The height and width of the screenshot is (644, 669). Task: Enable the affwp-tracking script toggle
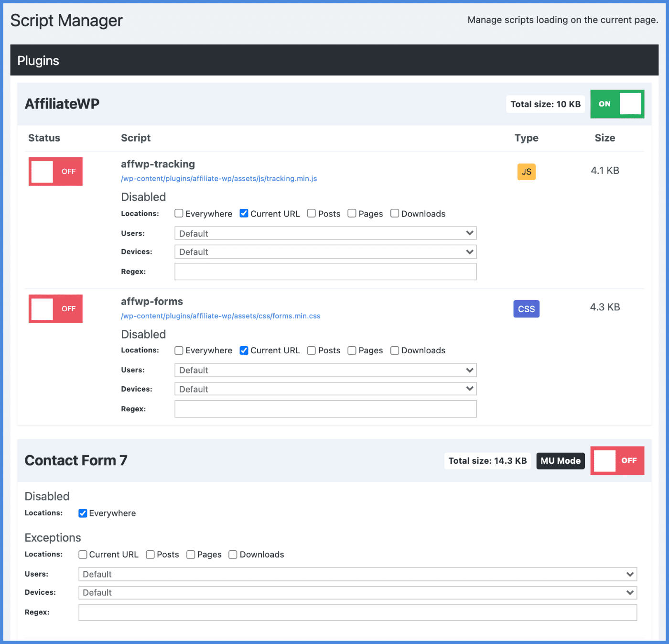(x=55, y=172)
